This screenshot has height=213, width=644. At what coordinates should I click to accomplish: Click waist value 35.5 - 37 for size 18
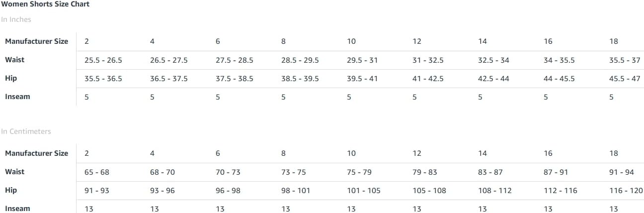point(625,60)
